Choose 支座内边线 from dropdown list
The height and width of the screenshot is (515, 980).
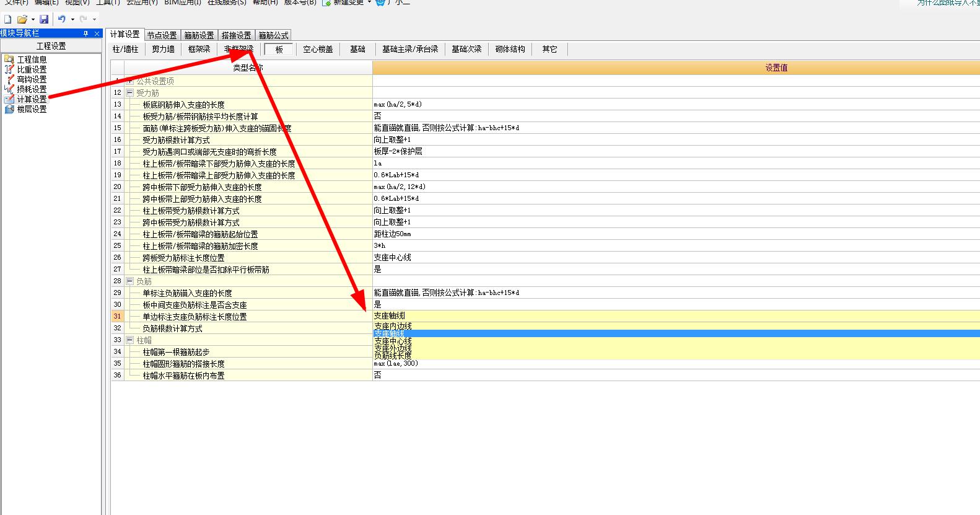tap(676, 326)
